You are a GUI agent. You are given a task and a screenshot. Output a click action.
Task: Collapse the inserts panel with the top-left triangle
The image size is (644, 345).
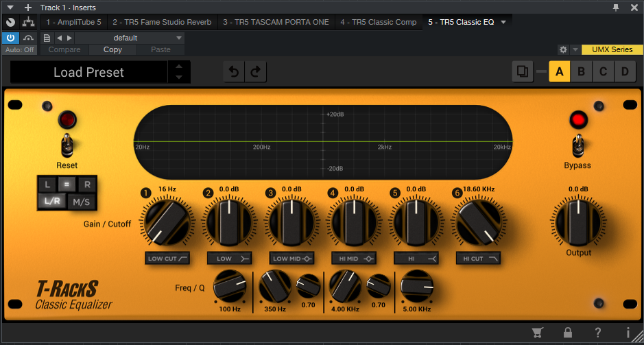11,8
